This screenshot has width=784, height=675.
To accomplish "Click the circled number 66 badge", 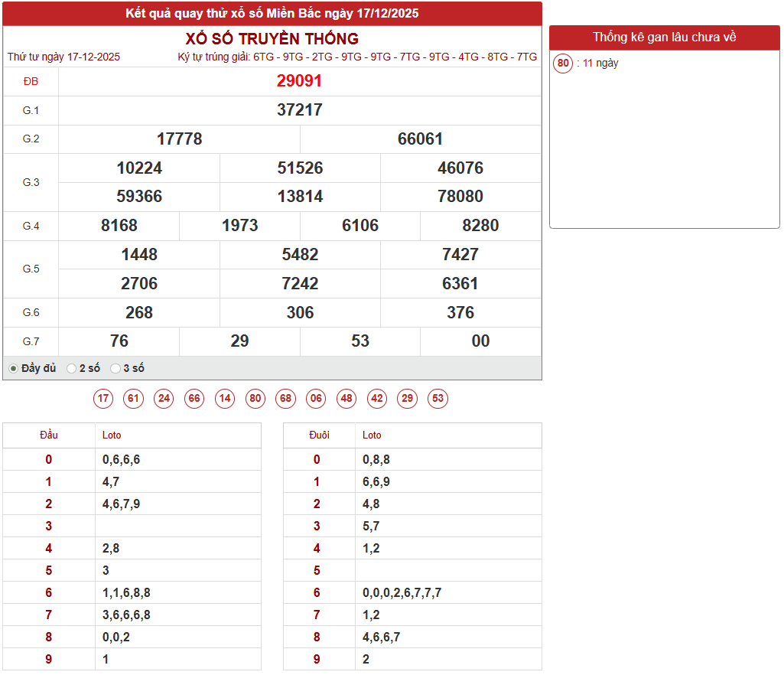I will [194, 399].
